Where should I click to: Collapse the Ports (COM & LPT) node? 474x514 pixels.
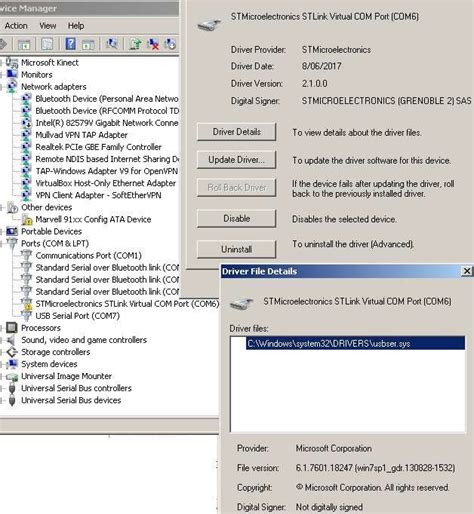[x=1, y=244]
